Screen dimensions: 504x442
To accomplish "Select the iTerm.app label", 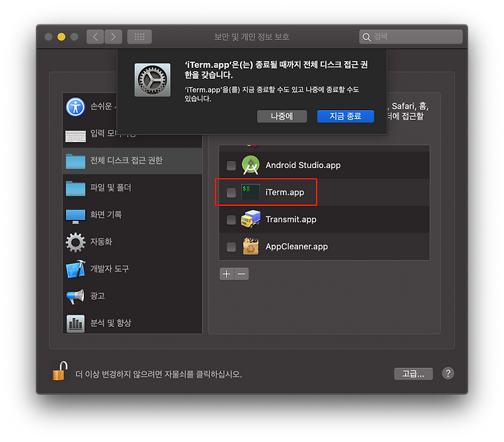I will click(x=284, y=193).
